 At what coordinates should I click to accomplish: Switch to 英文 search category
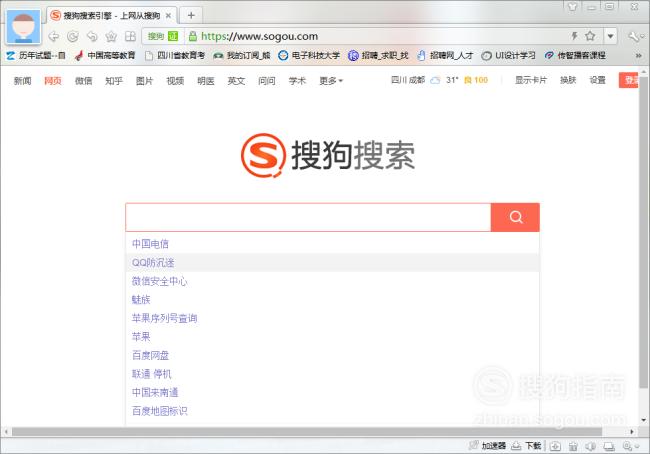[x=236, y=80]
